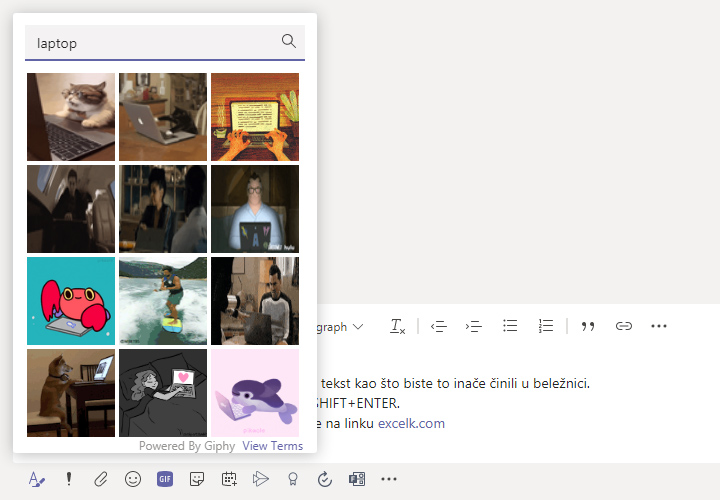
Task: Open the excelk.com link
Action: click(x=411, y=423)
